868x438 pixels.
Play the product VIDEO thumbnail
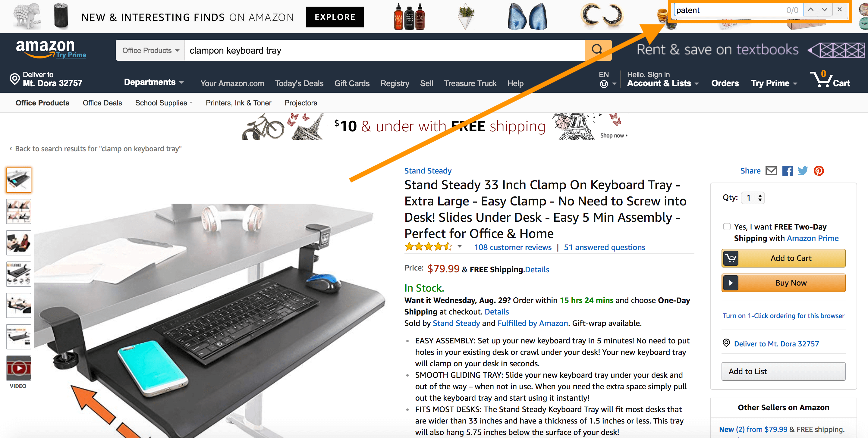tap(18, 368)
